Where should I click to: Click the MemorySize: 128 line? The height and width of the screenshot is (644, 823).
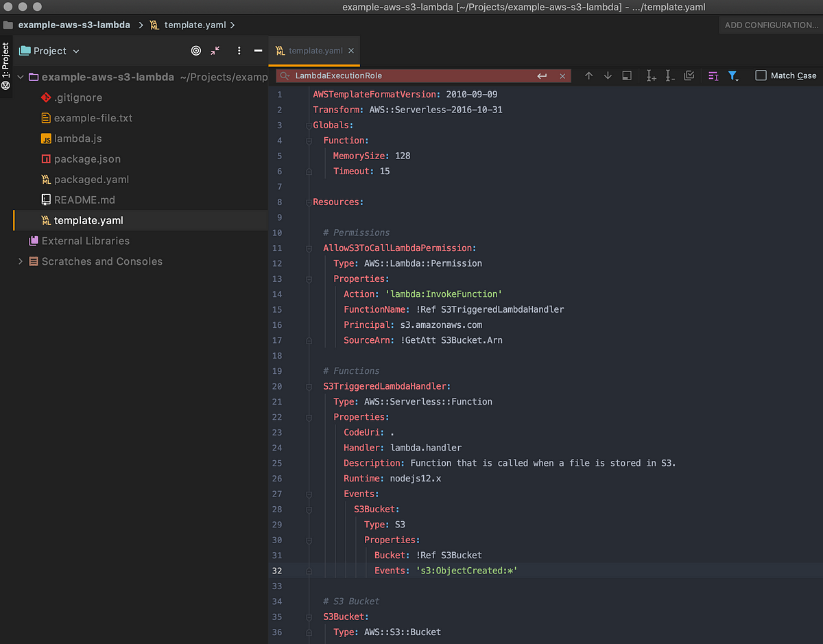[x=372, y=156]
